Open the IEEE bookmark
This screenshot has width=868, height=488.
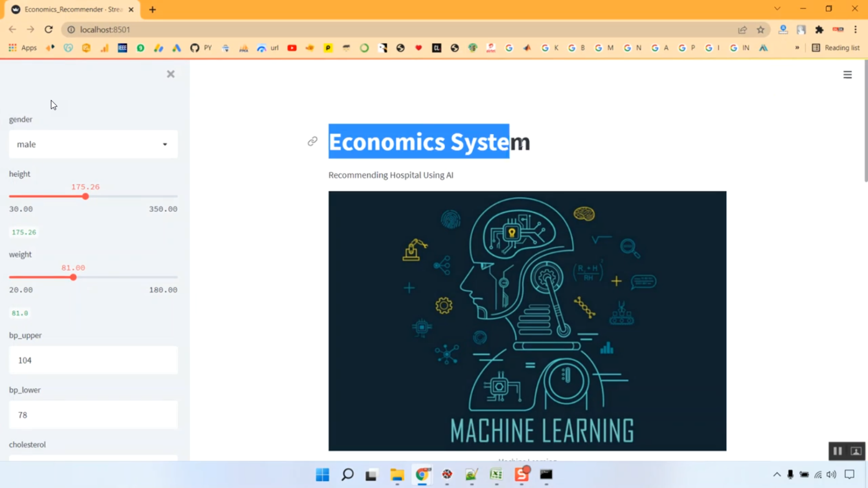[x=122, y=48]
